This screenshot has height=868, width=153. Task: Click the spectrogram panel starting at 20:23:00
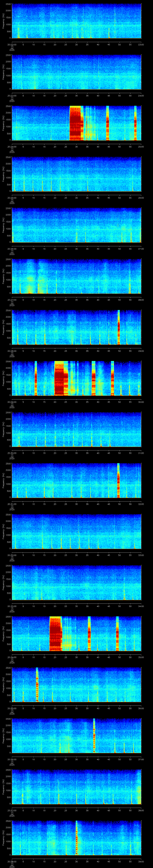pyautogui.click(x=76, y=72)
